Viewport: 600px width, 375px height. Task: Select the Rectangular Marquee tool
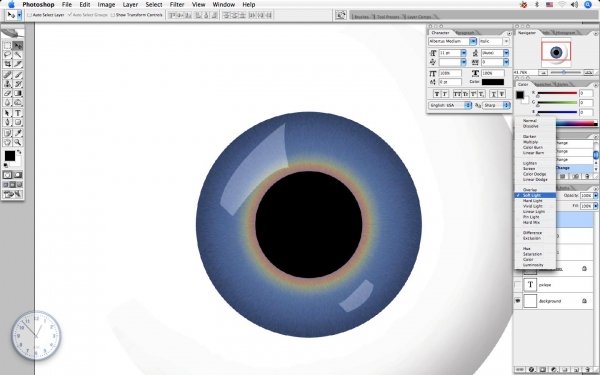[x=7, y=46]
